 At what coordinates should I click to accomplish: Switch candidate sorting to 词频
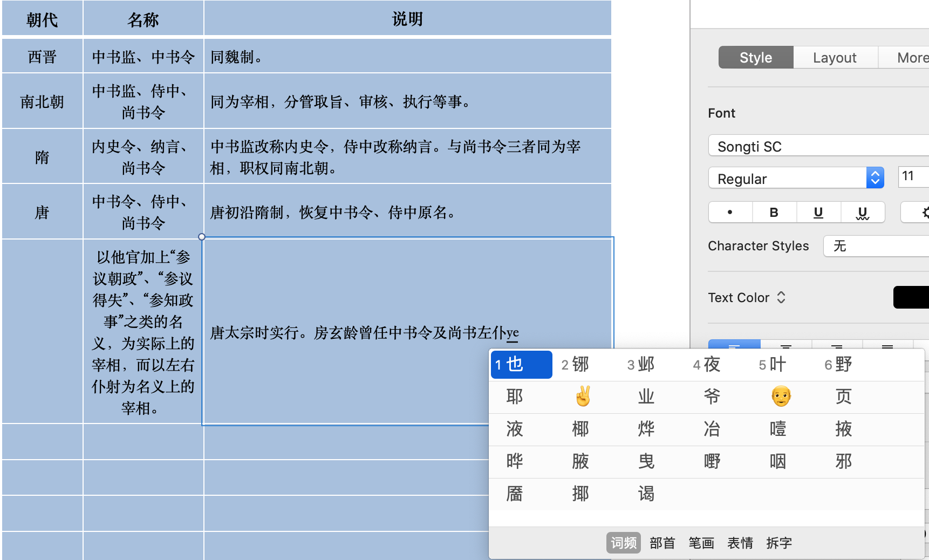tap(623, 543)
